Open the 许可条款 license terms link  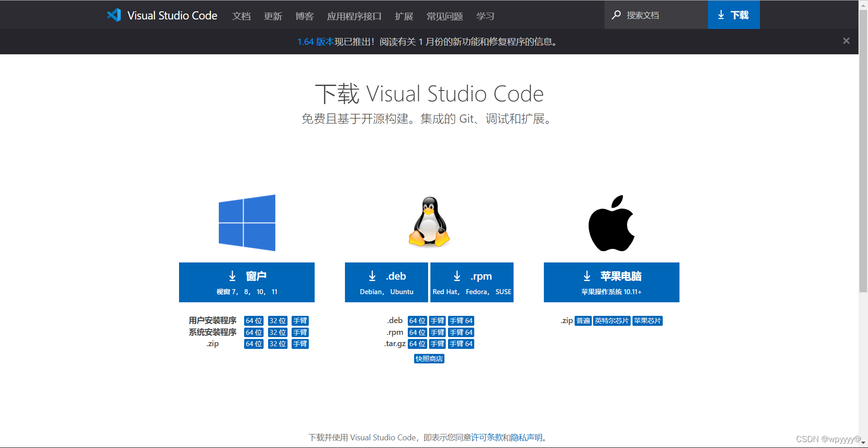pos(487,438)
